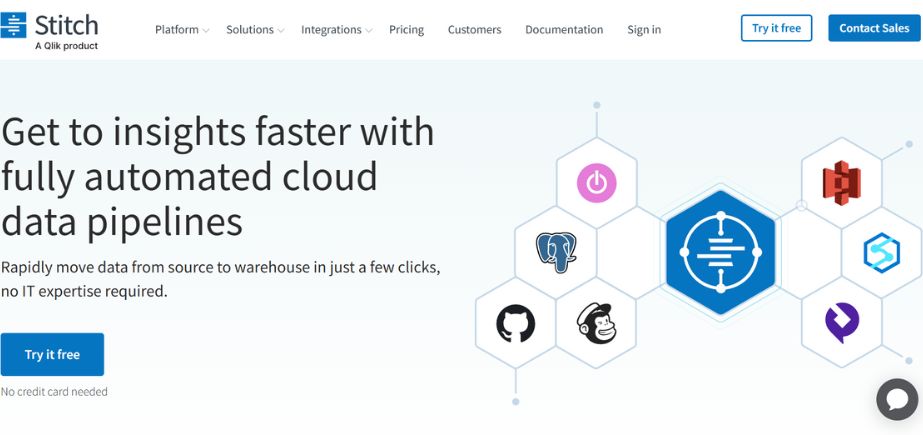Go to the Pricing page

[x=406, y=29]
